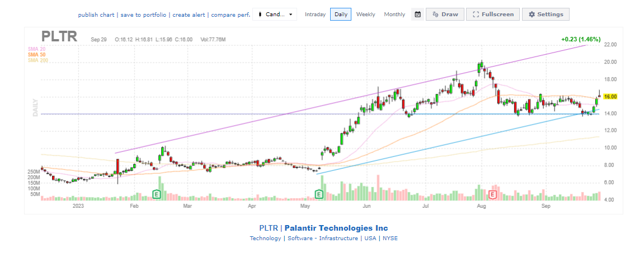The height and width of the screenshot is (253, 644).
Task: Open the Candle chart type dropdown
Action: 274,15
